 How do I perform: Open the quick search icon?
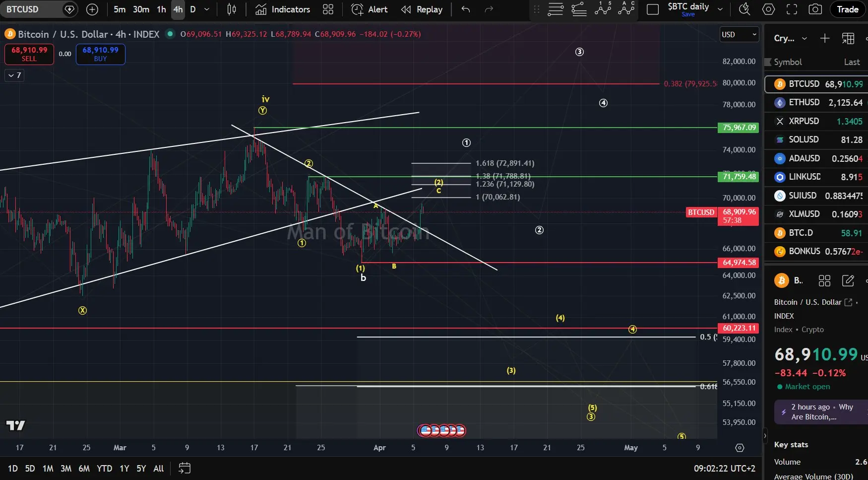click(x=744, y=9)
